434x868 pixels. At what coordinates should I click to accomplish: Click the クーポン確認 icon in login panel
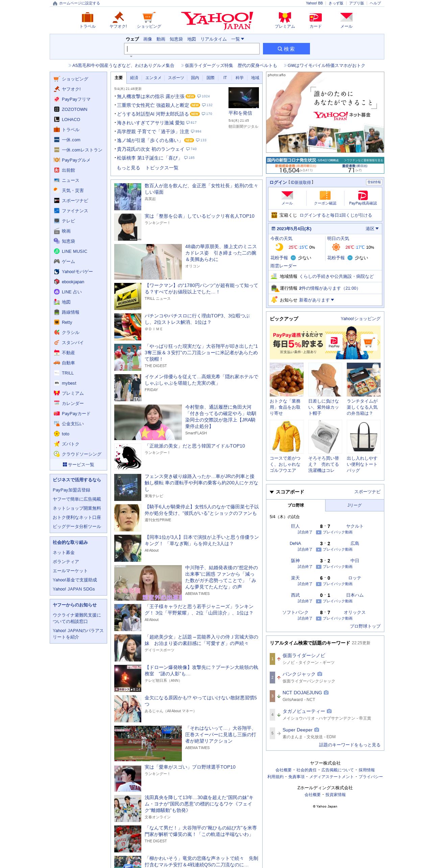tap(325, 195)
